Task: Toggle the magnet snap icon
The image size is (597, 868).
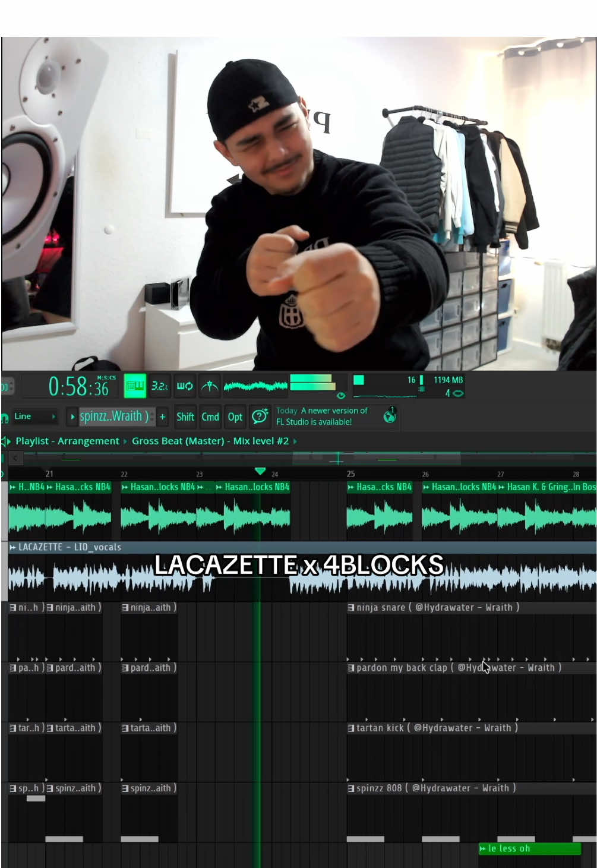Action: (x=5, y=416)
